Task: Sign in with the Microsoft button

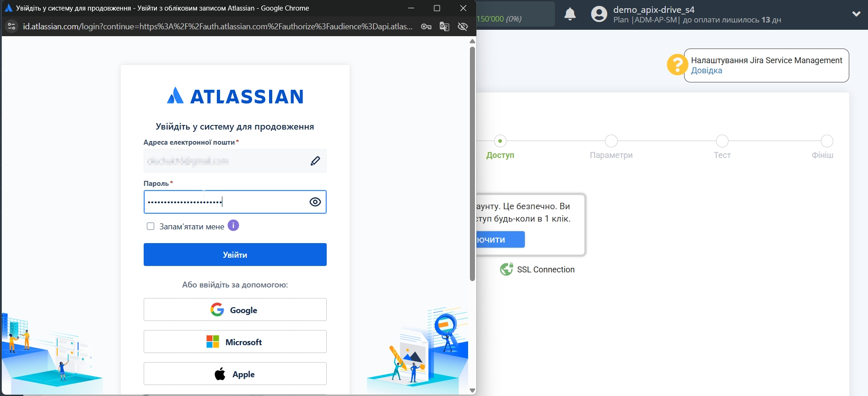Action: tap(235, 342)
